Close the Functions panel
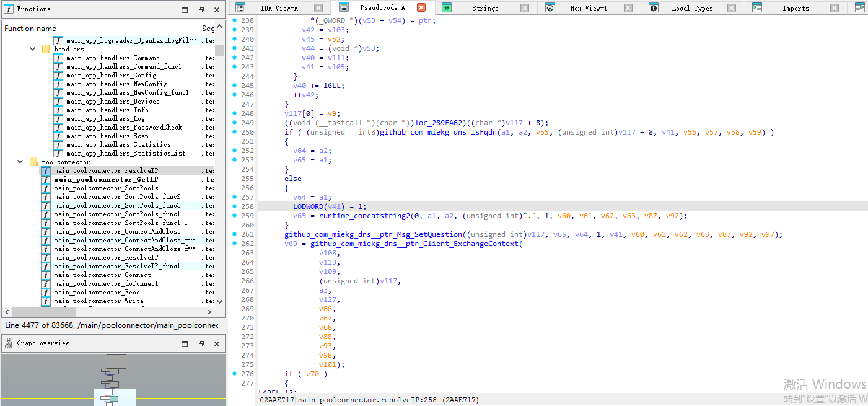 [x=217, y=10]
